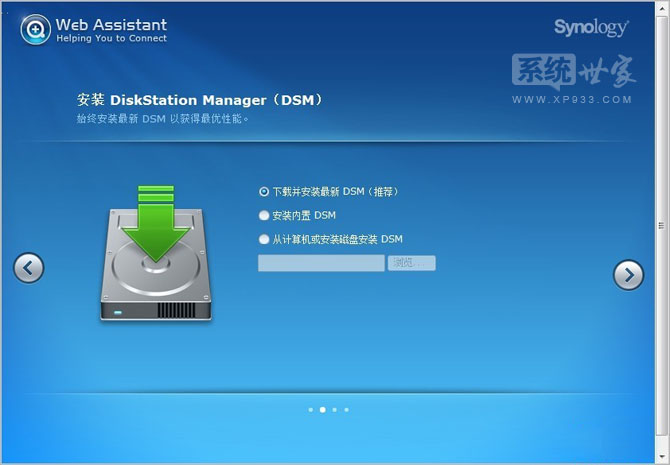Select 从计算机或安装磁盘安装 DSM option
Image resolution: width=670 pixels, height=465 pixels.
pos(264,239)
